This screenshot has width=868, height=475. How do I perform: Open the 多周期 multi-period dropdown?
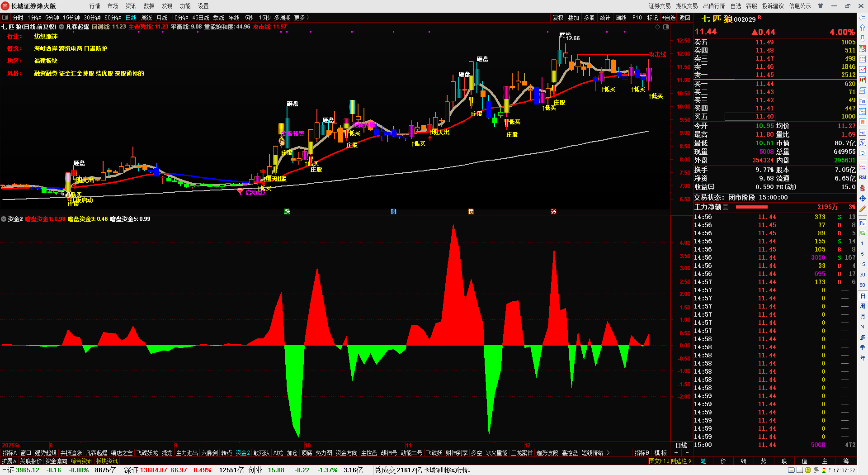(x=282, y=18)
